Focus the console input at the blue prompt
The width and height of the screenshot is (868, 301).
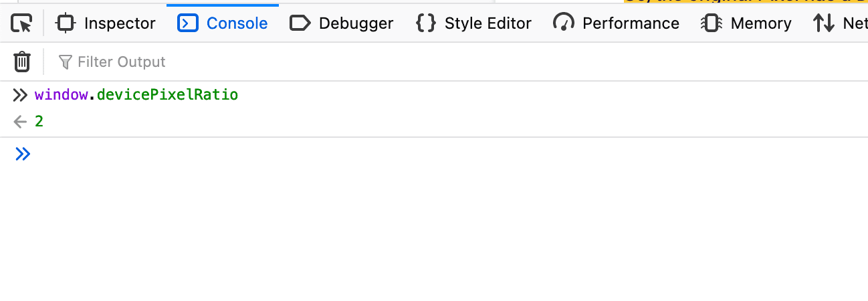pos(267,155)
